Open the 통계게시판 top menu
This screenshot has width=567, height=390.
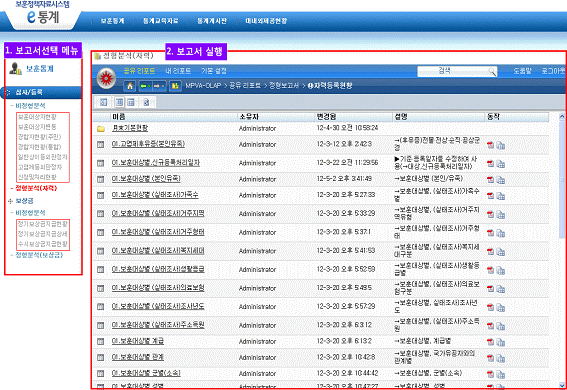coord(212,21)
